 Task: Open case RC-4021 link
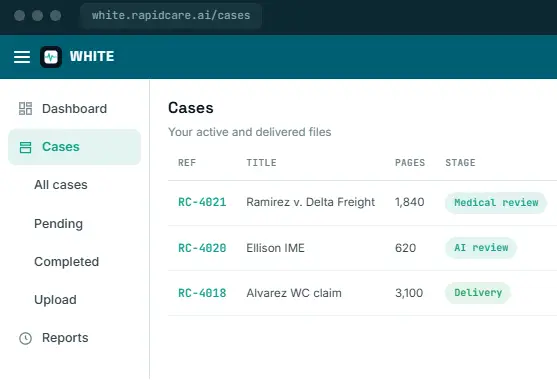pyautogui.click(x=202, y=202)
